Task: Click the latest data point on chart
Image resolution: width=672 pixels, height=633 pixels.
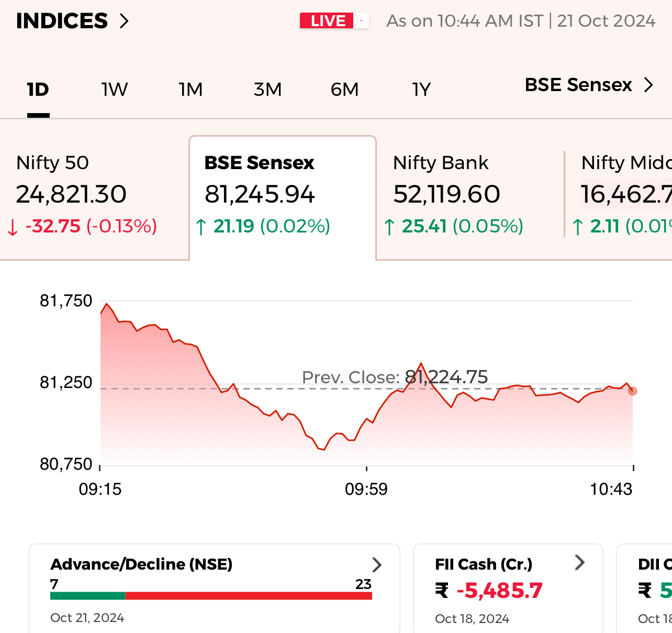Action: coord(633,391)
